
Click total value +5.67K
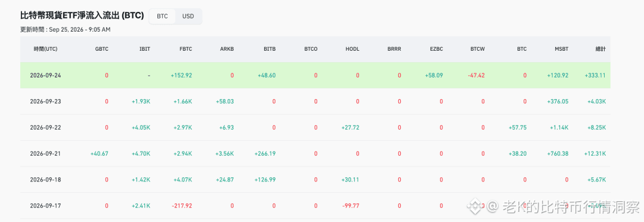tap(596, 180)
